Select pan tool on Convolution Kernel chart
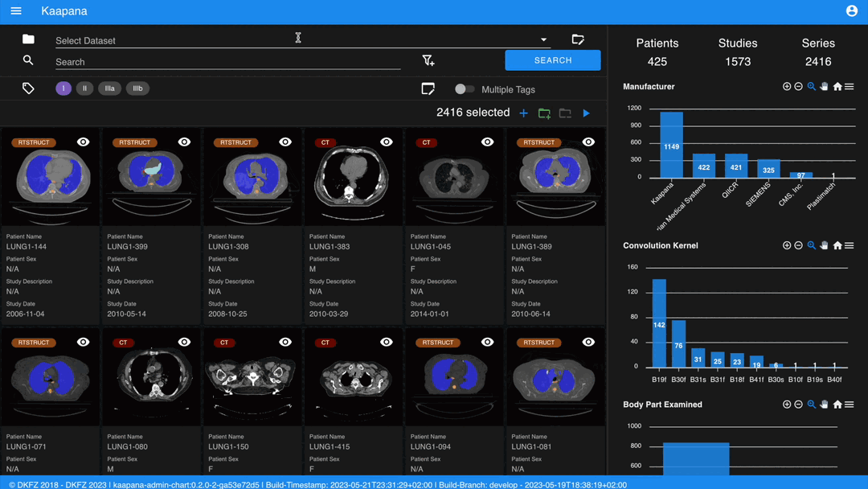The height and width of the screenshot is (489, 868). (825, 245)
